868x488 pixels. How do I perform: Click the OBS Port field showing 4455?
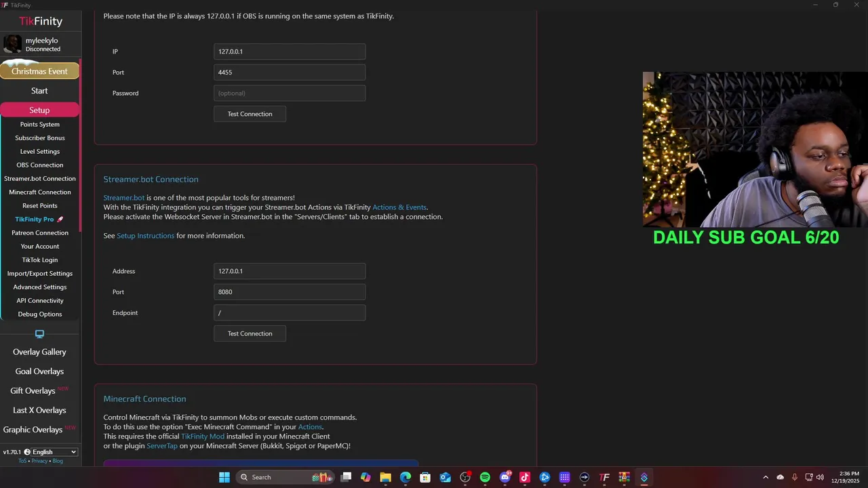click(x=290, y=73)
